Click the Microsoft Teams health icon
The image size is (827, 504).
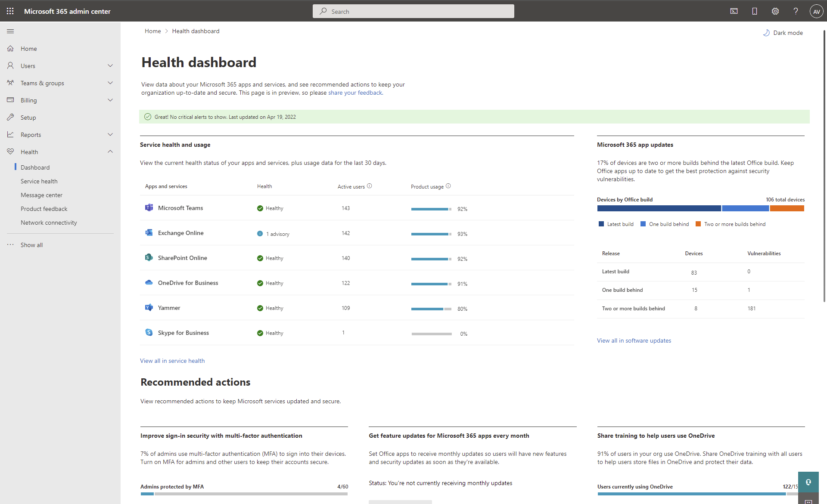tap(260, 208)
